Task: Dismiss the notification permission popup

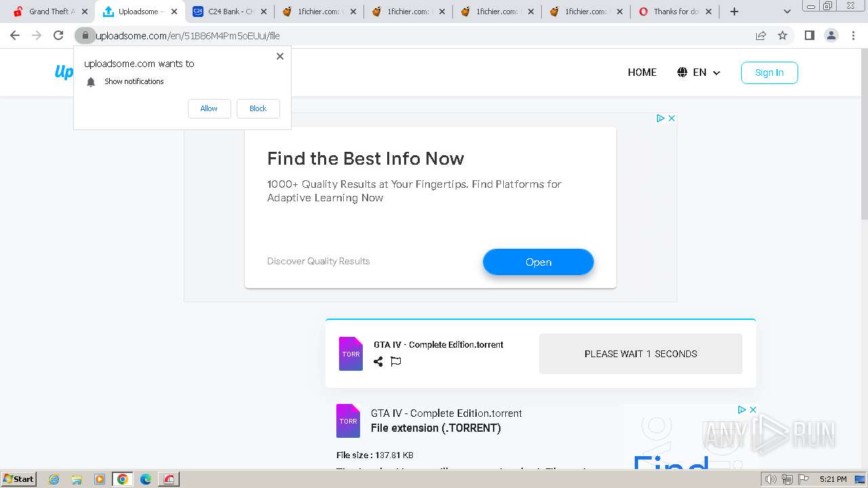Action: tap(279, 56)
